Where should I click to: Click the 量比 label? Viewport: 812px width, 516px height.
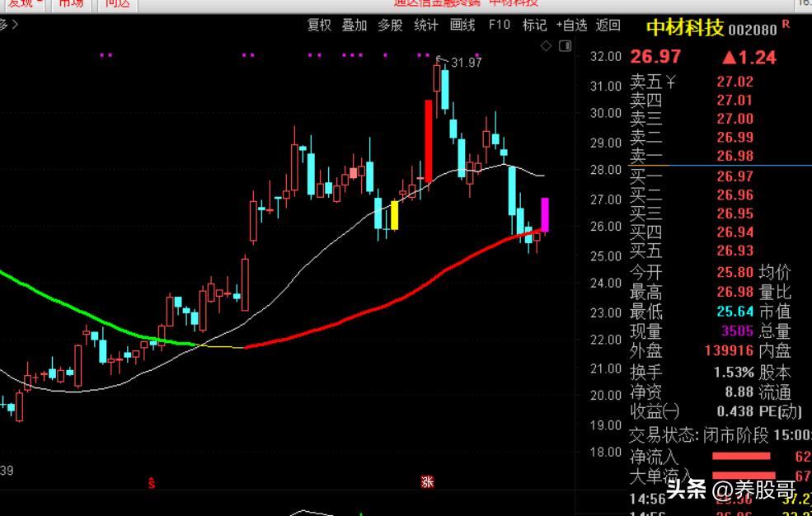(775, 292)
